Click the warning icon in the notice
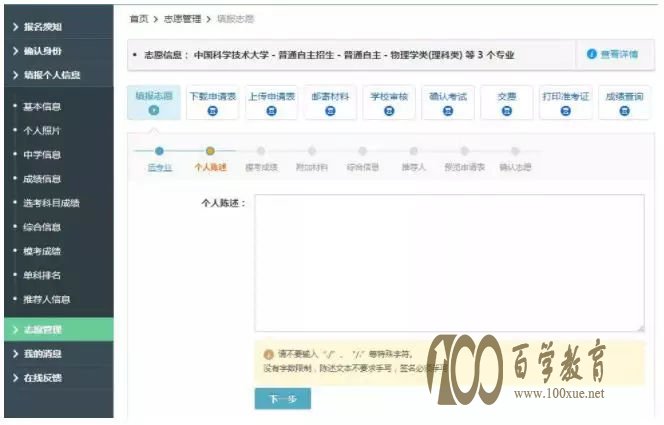 [268, 354]
